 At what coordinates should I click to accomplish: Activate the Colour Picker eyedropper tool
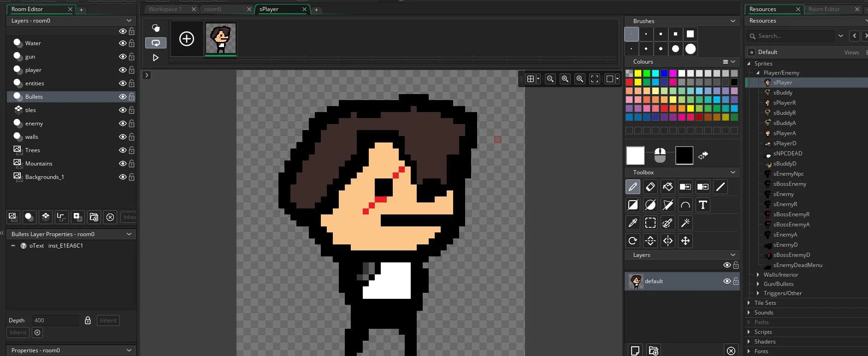[633, 223]
